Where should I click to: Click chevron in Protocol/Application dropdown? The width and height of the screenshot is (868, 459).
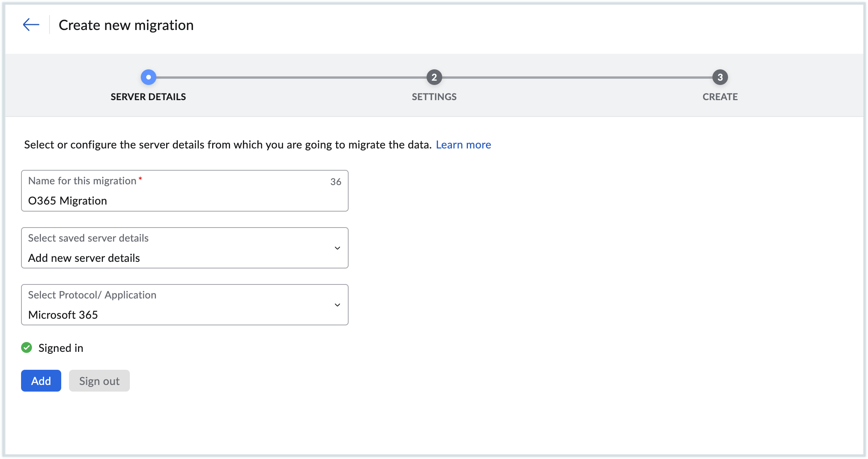point(337,305)
